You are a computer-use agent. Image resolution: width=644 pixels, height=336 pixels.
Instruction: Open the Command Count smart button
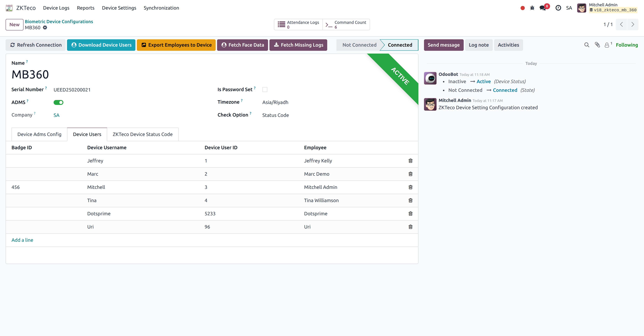click(346, 25)
